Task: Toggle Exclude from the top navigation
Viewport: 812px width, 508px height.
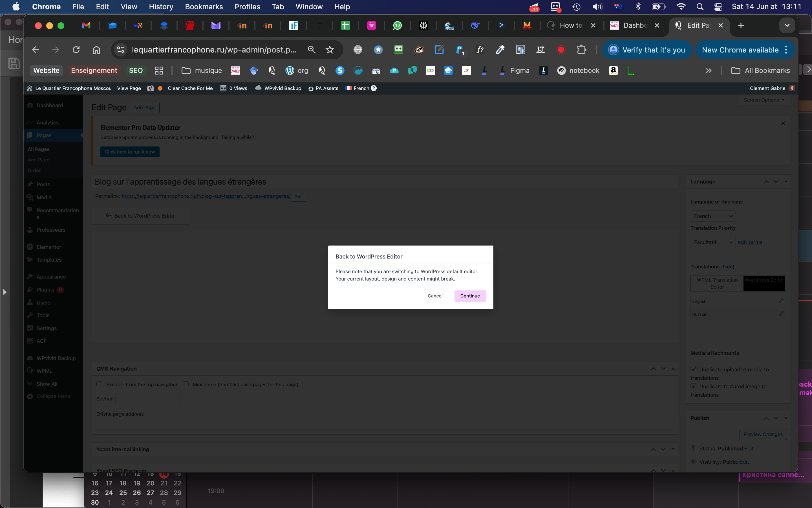Action: [x=99, y=384]
